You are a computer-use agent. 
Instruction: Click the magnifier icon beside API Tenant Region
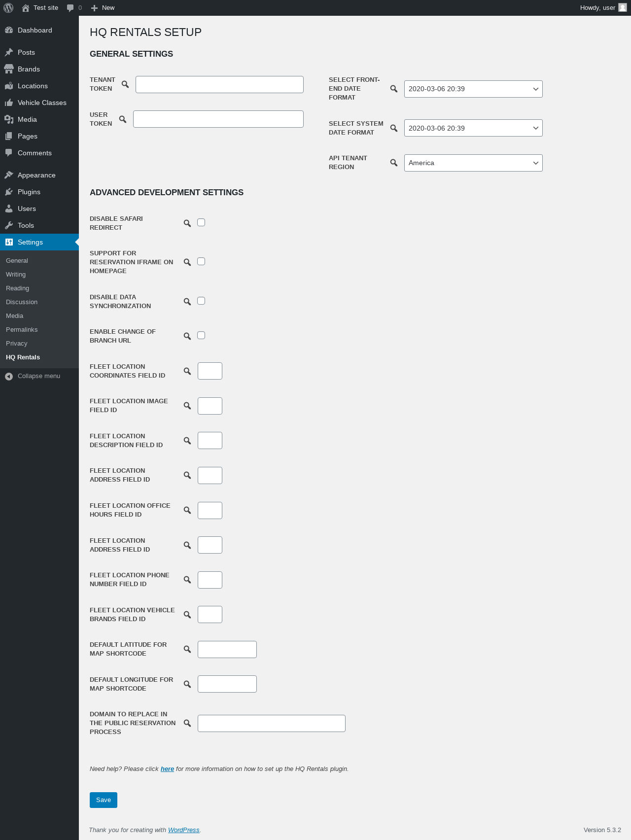[394, 163]
